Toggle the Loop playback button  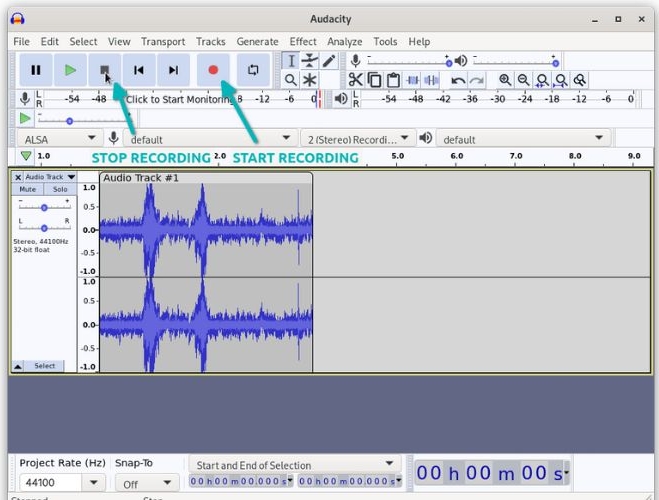pyautogui.click(x=254, y=70)
